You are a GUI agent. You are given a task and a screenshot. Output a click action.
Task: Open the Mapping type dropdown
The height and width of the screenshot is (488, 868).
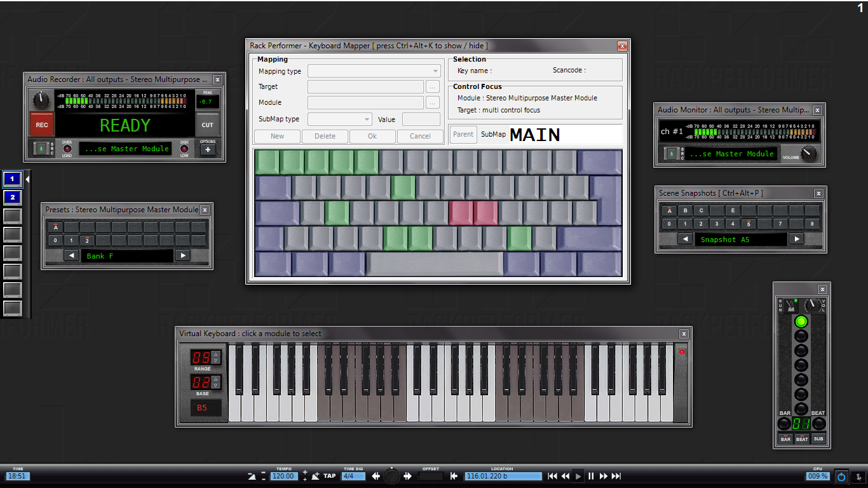coord(374,71)
